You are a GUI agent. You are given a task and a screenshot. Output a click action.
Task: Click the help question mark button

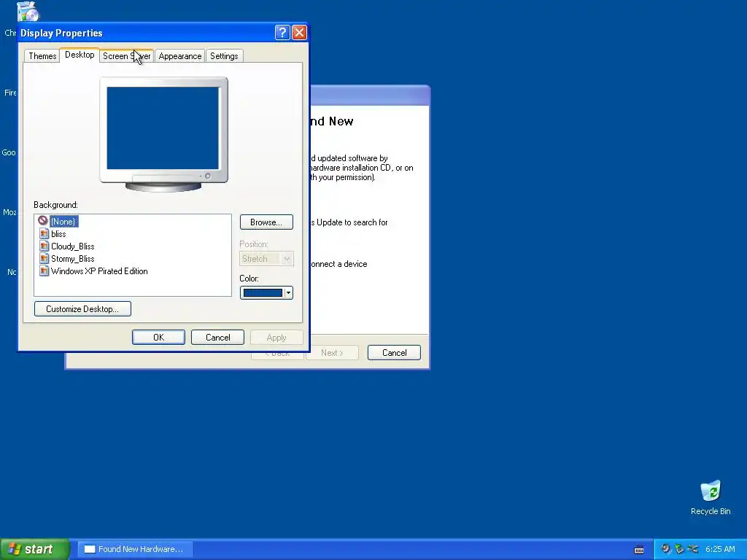282,32
